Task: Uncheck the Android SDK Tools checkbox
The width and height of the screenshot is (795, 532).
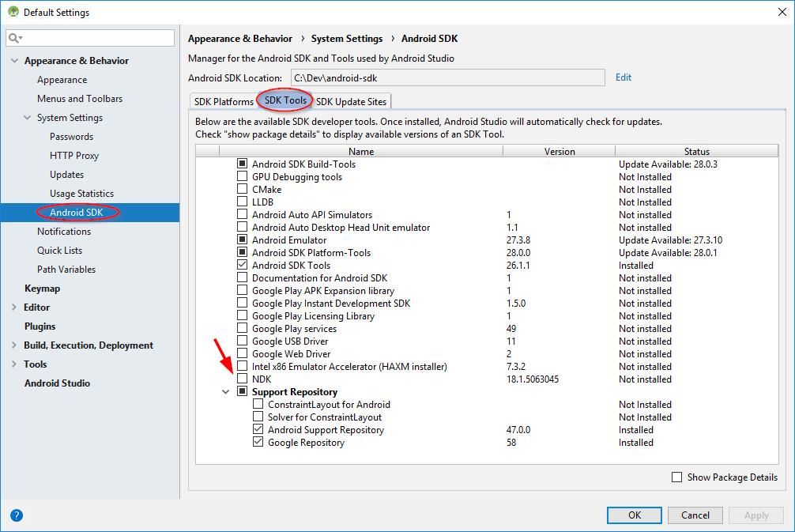Action: pos(242,265)
